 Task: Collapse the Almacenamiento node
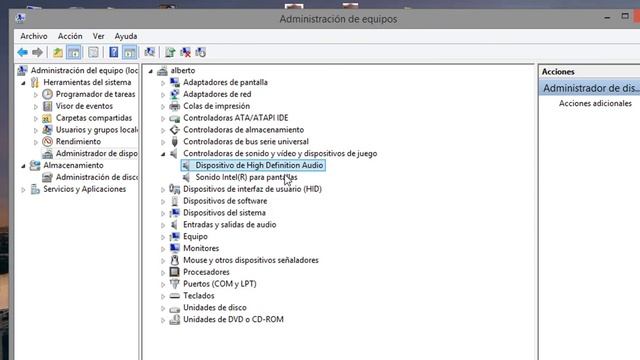[x=23, y=166]
